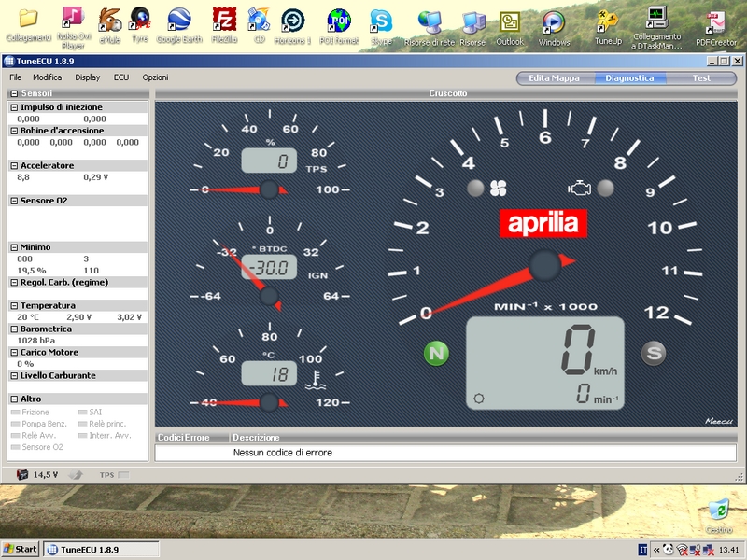
Task: Click the 1028 hPa barometric value
Action: (x=36, y=341)
